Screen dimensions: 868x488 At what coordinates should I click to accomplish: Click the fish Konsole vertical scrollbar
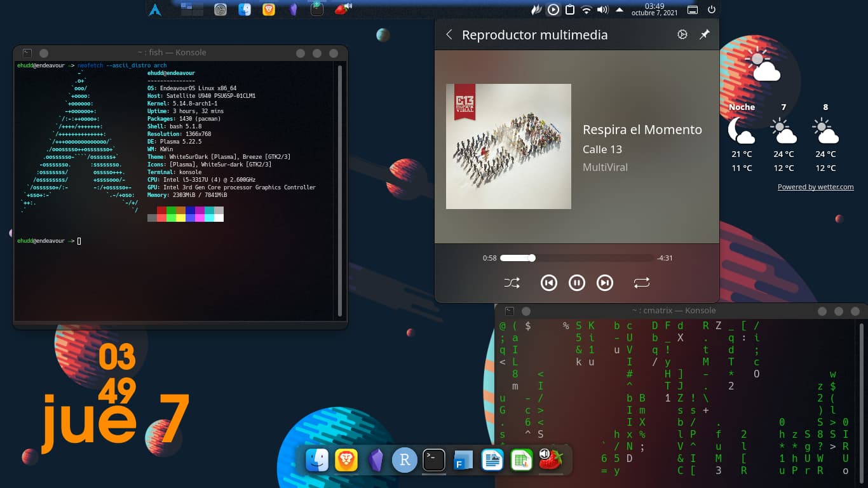pyautogui.click(x=341, y=190)
